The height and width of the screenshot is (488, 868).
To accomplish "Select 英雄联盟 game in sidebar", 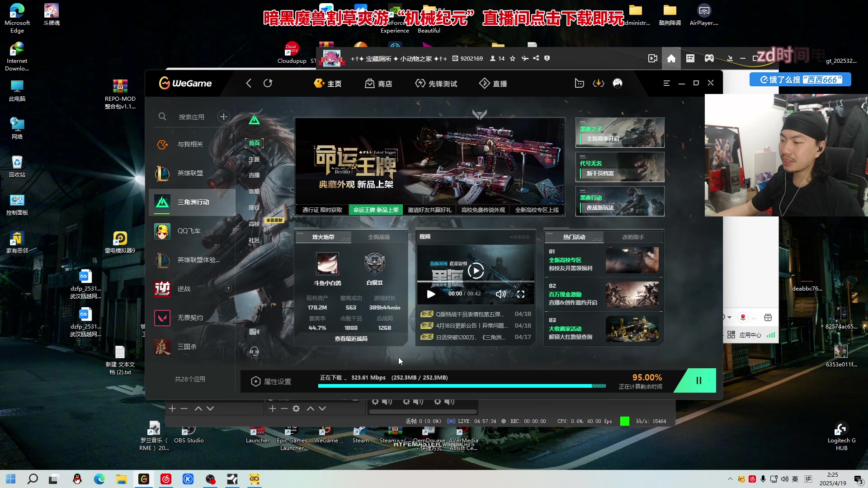I will coord(192,173).
